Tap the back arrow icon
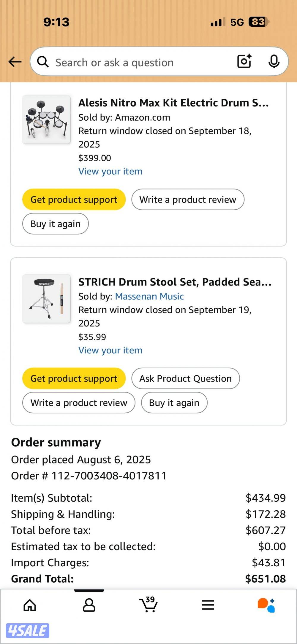The image size is (297, 644). (15, 62)
